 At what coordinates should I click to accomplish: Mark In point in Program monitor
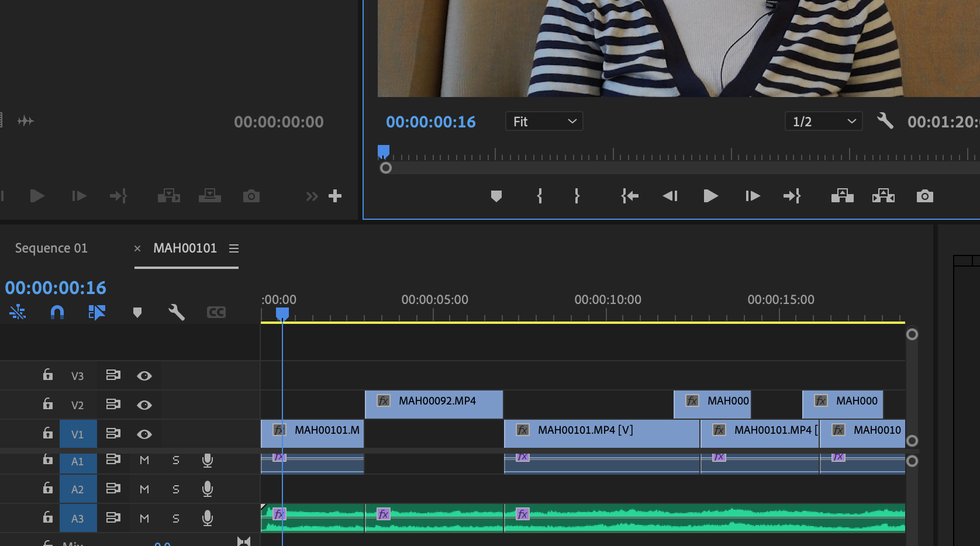(540, 196)
